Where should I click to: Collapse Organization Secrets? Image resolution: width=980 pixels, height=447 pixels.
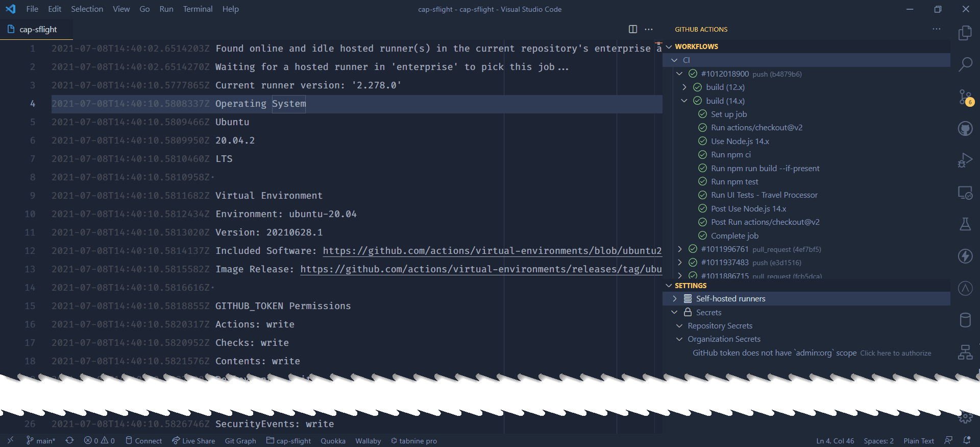pos(679,339)
